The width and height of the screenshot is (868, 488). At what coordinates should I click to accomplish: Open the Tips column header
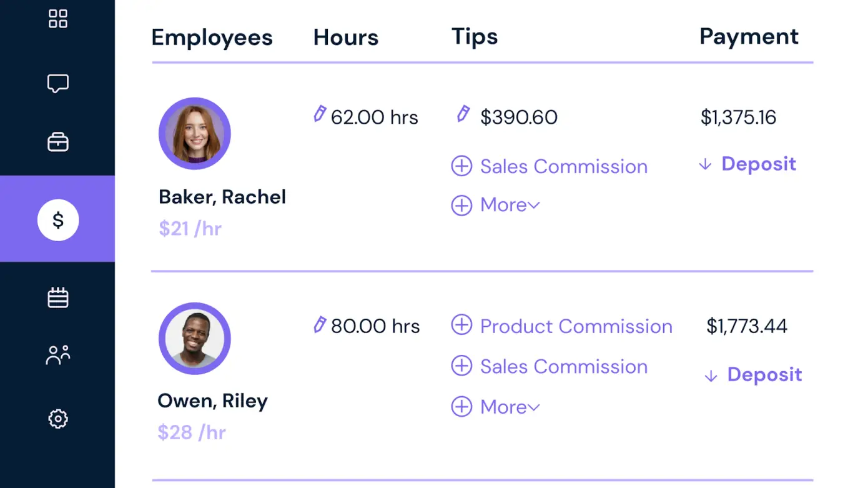(x=475, y=37)
